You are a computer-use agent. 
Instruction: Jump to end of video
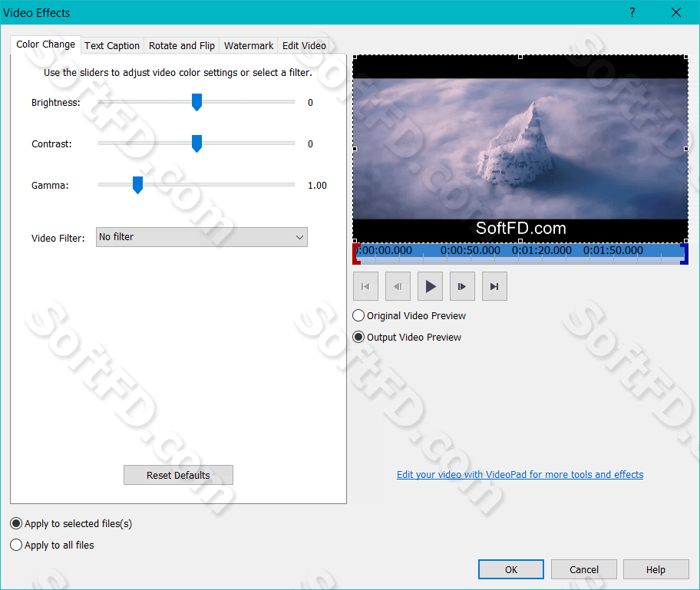494,286
